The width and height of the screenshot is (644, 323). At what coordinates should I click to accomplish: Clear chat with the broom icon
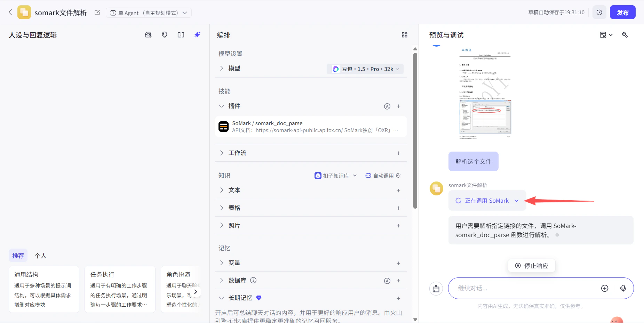coord(436,288)
